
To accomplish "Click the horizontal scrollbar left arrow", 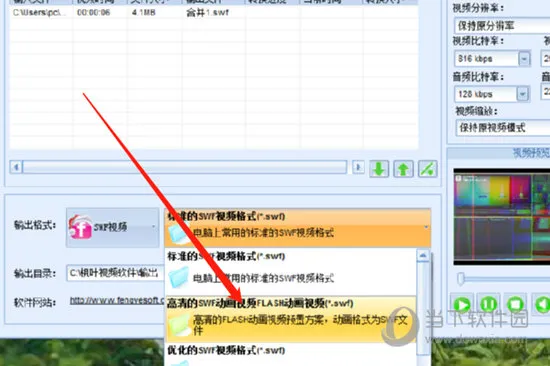I will (16, 167).
